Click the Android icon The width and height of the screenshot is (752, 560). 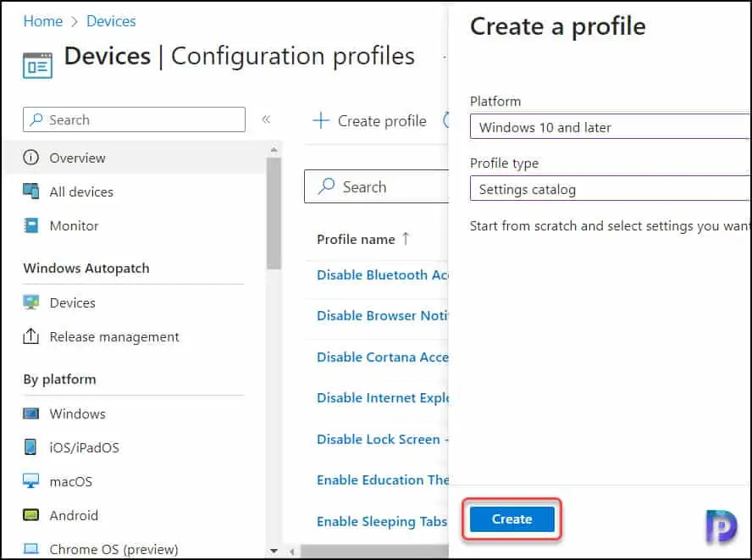31,515
